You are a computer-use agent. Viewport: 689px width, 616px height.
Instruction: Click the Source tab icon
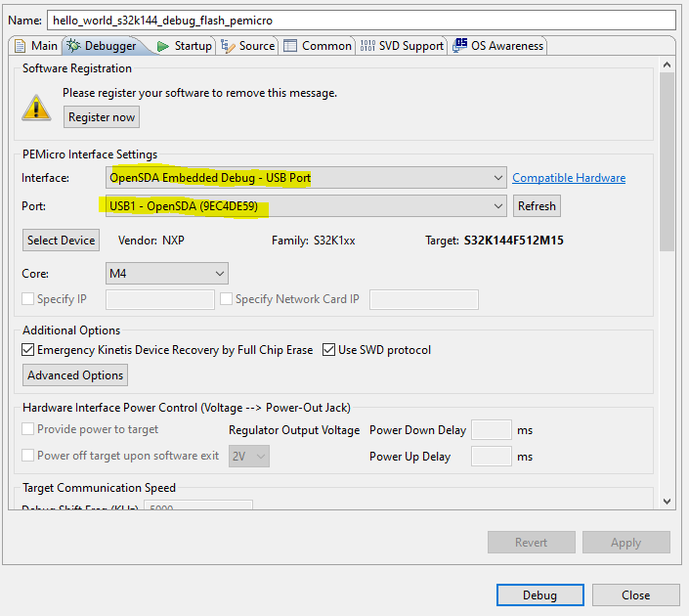pyautogui.click(x=228, y=46)
